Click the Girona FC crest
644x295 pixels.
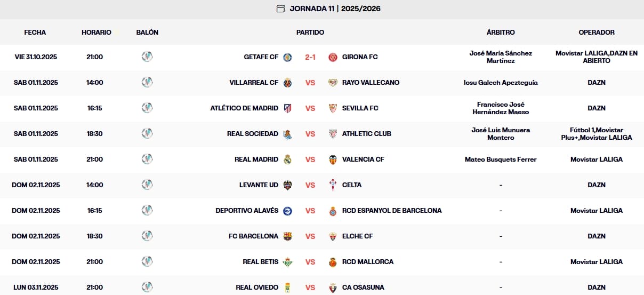coord(333,57)
